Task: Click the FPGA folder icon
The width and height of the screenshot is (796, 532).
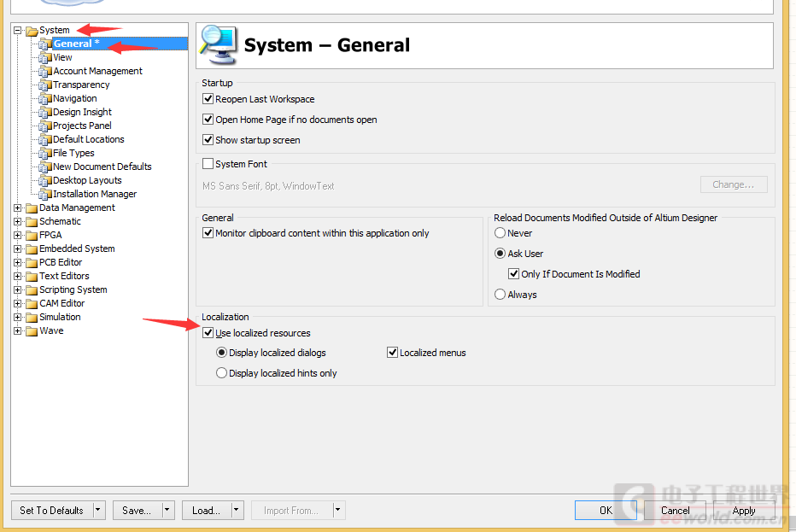Action: (x=32, y=236)
